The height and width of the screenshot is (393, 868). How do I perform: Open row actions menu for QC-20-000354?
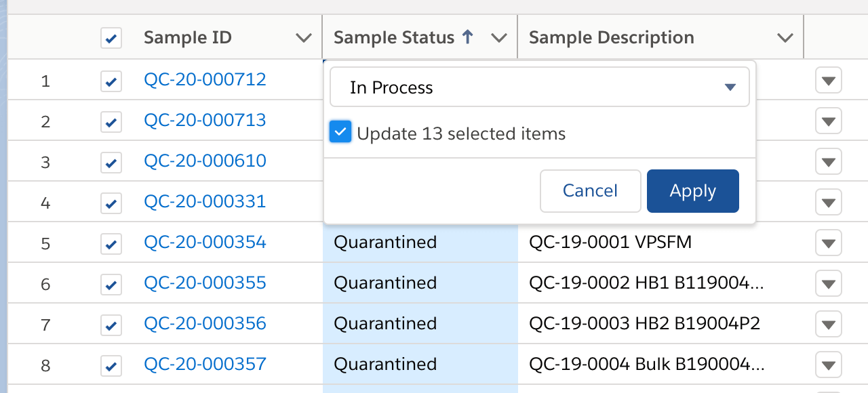pos(829,243)
